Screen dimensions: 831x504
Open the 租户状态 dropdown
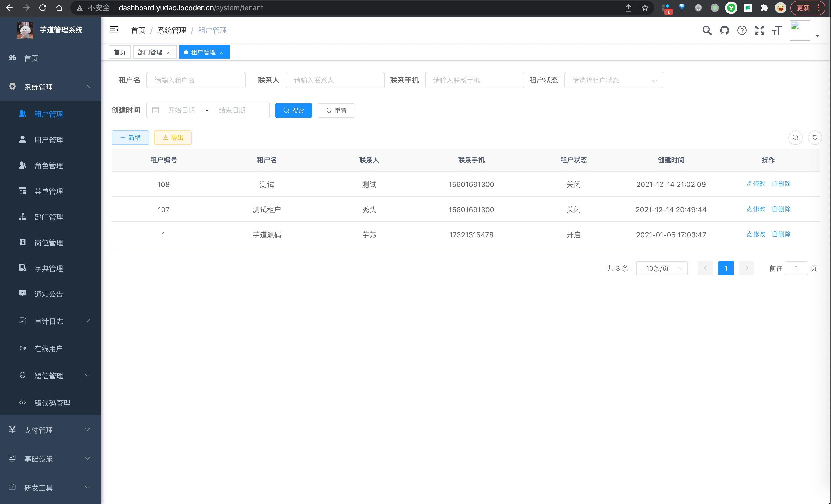(613, 80)
